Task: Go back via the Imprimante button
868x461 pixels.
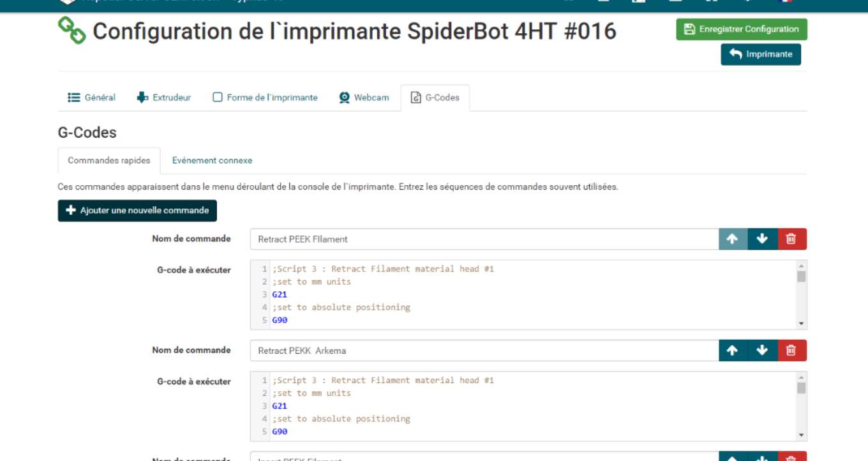Action: [x=761, y=54]
